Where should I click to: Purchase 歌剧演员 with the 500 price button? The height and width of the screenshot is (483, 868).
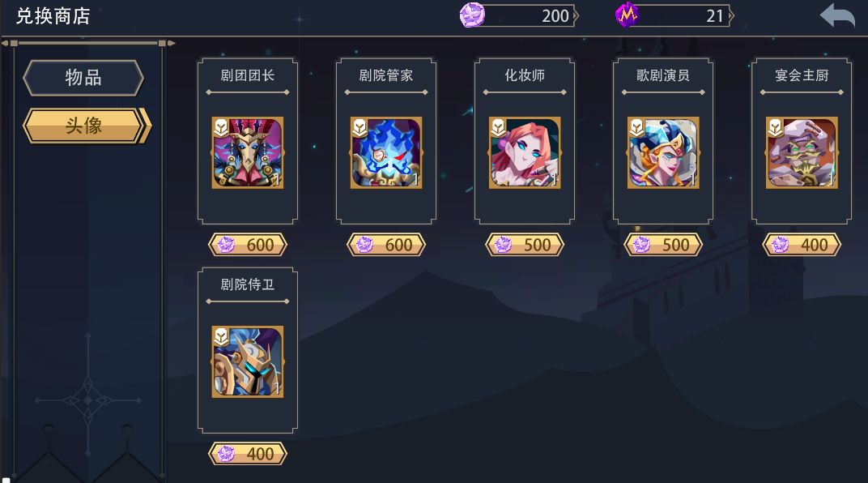[x=662, y=244]
